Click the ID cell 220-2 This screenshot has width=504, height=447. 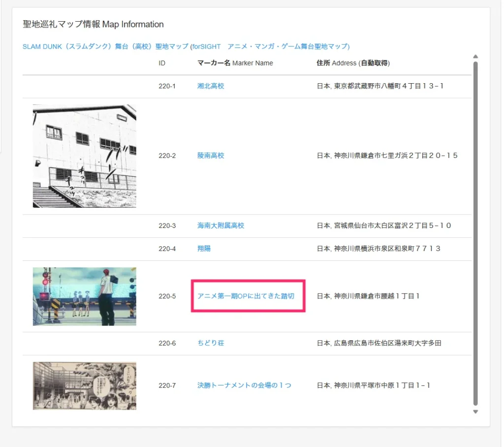[167, 156]
